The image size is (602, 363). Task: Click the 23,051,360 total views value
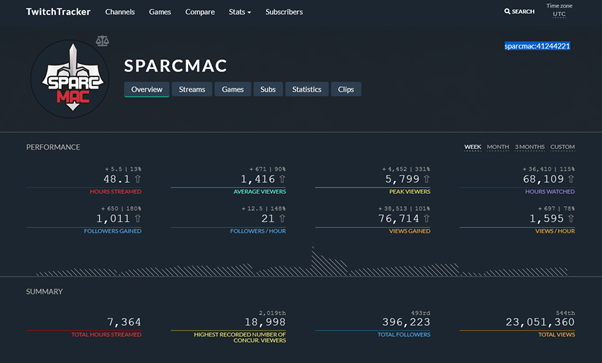click(540, 322)
